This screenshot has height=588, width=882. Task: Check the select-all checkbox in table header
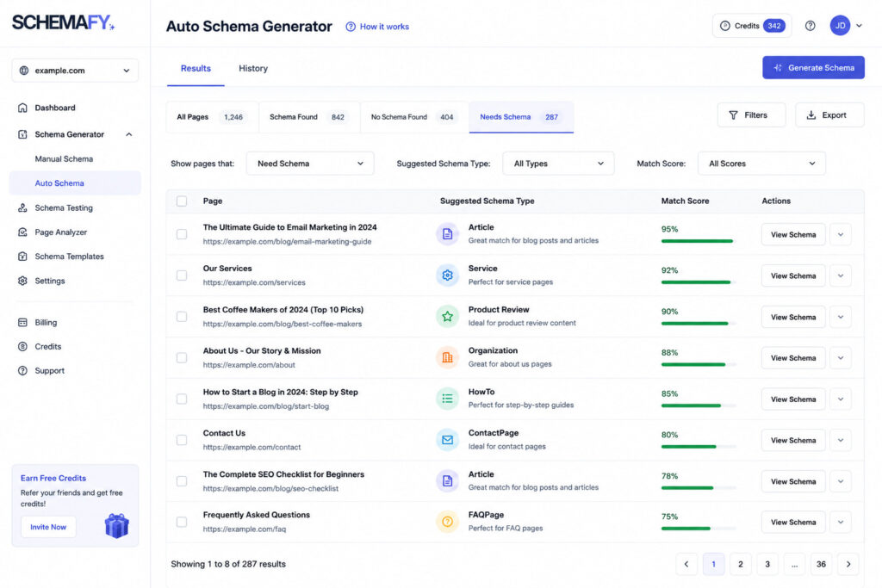pos(182,201)
